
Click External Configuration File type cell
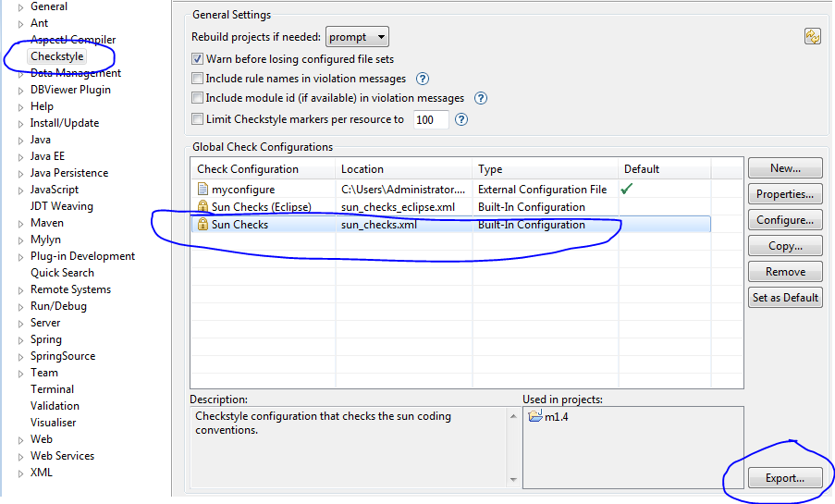click(x=542, y=190)
